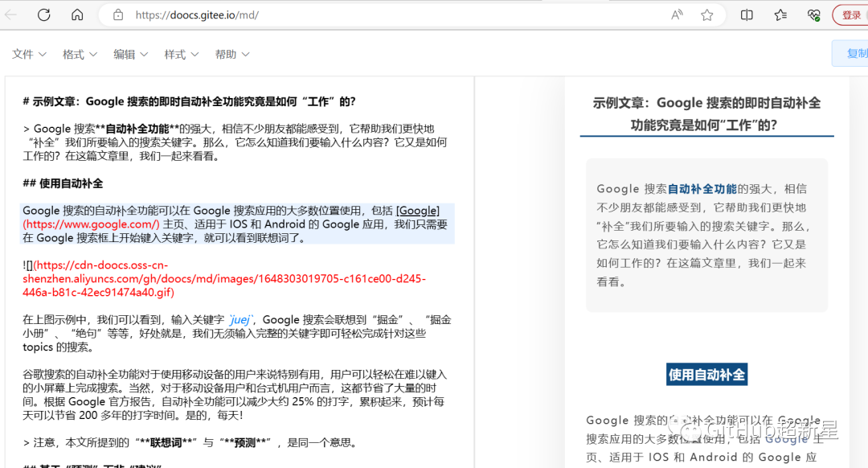This screenshot has height=468, width=868.
Task: Click the editor line containing 'topics 的搜索'
Action: (x=58, y=347)
